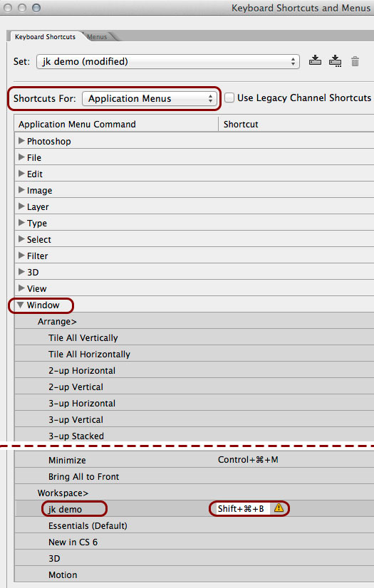Select the jk demo workspace row

[x=194, y=509]
